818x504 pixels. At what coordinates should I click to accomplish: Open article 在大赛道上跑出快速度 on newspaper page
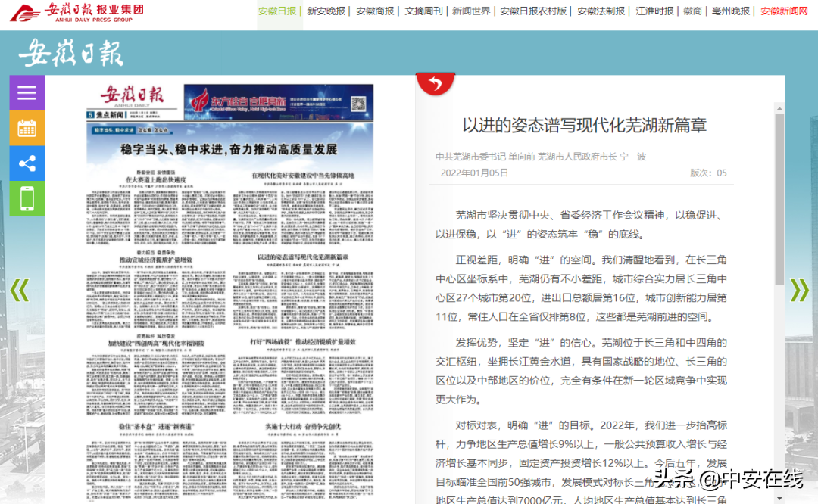pos(155,180)
